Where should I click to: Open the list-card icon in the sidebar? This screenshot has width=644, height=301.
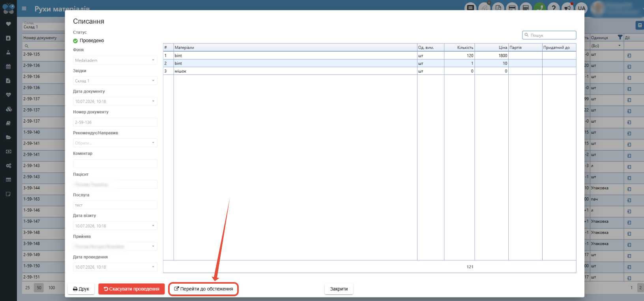click(8, 180)
